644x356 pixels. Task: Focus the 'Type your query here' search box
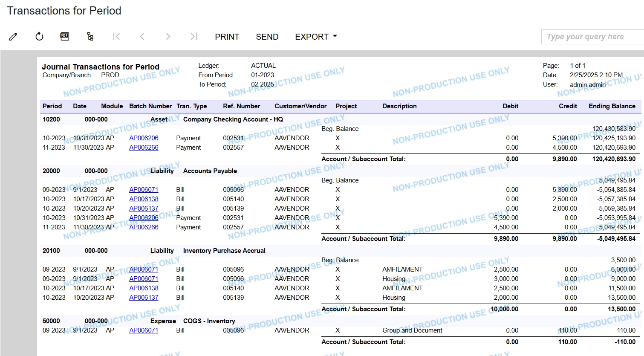(x=592, y=37)
